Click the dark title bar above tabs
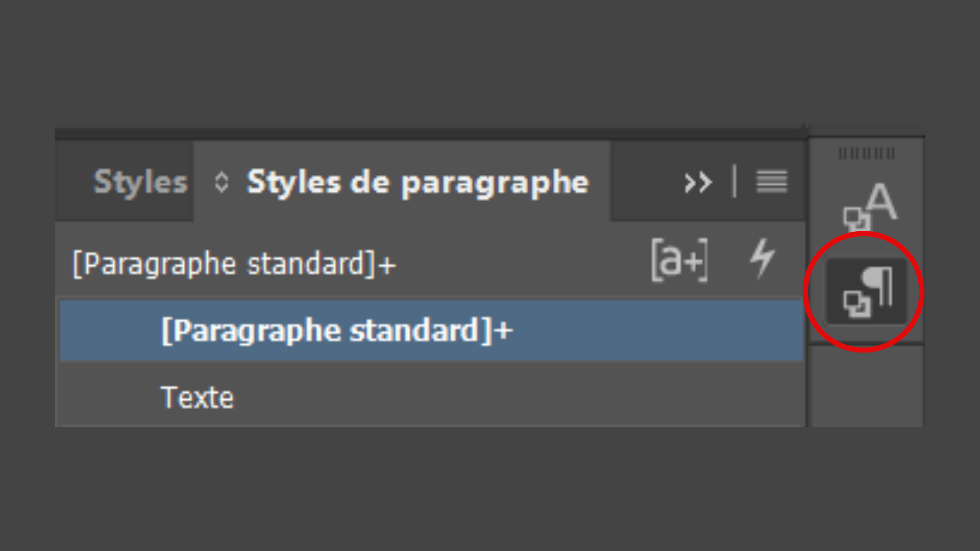The height and width of the screenshot is (551, 980). [x=431, y=134]
